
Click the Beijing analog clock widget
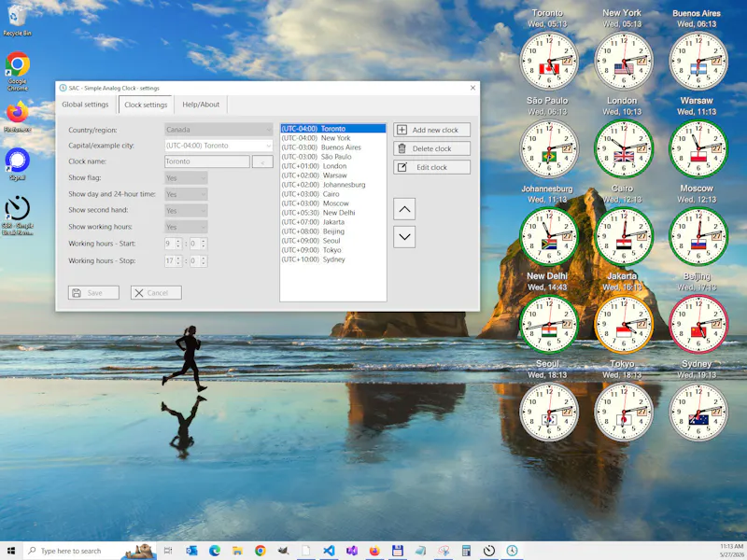(698, 324)
